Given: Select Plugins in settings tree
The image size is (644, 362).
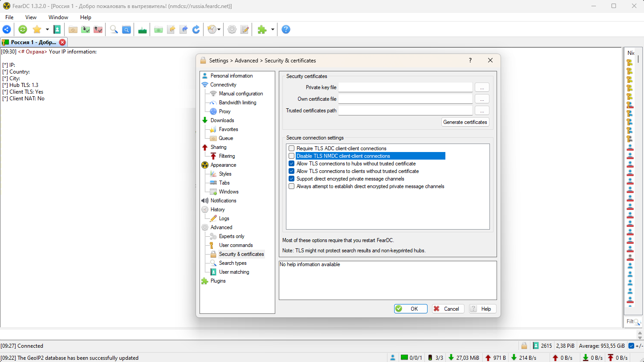Looking at the screenshot, I should pyautogui.click(x=218, y=281).
